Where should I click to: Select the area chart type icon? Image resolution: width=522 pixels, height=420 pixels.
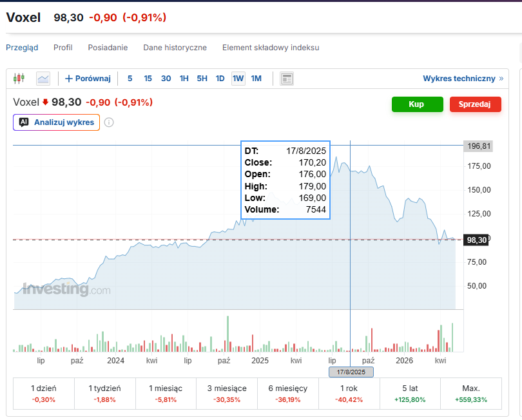tap(43, 79)
